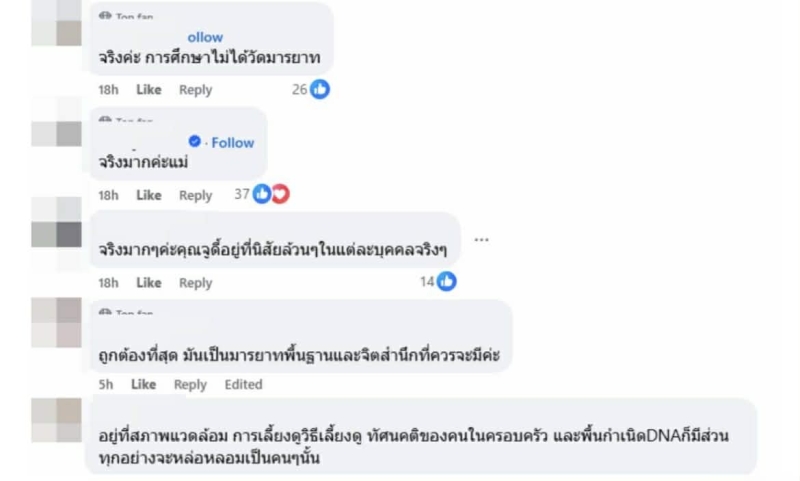Click red heart reaction icon on second comment
800x481 pixels.
click(x=280, y=194)
